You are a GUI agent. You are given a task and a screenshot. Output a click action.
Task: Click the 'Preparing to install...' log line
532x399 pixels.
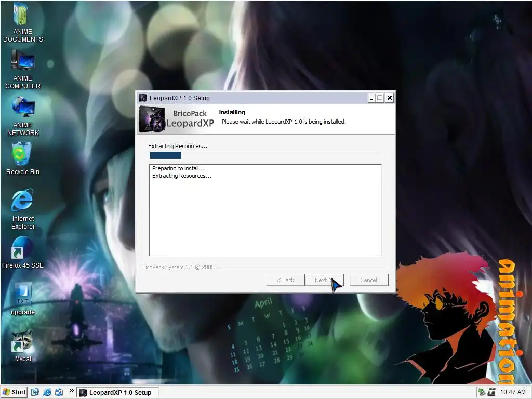pyautogui.click(x=178, y=168)
